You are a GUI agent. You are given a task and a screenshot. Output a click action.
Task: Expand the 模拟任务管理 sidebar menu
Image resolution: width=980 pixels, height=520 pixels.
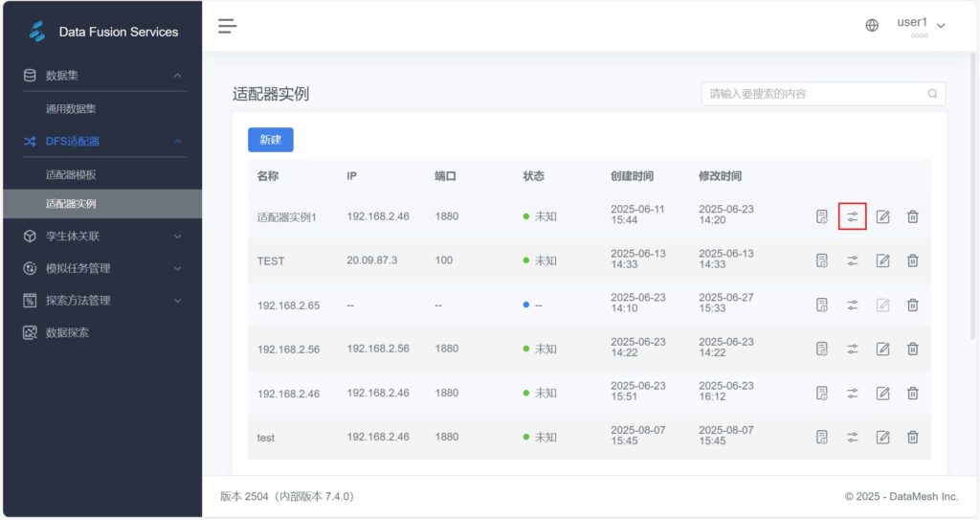(102, 268)
